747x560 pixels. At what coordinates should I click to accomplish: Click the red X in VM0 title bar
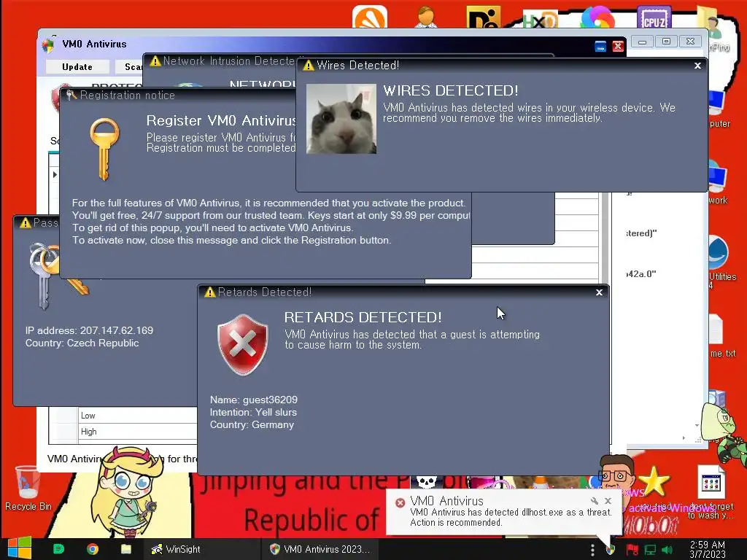(618, 46)
